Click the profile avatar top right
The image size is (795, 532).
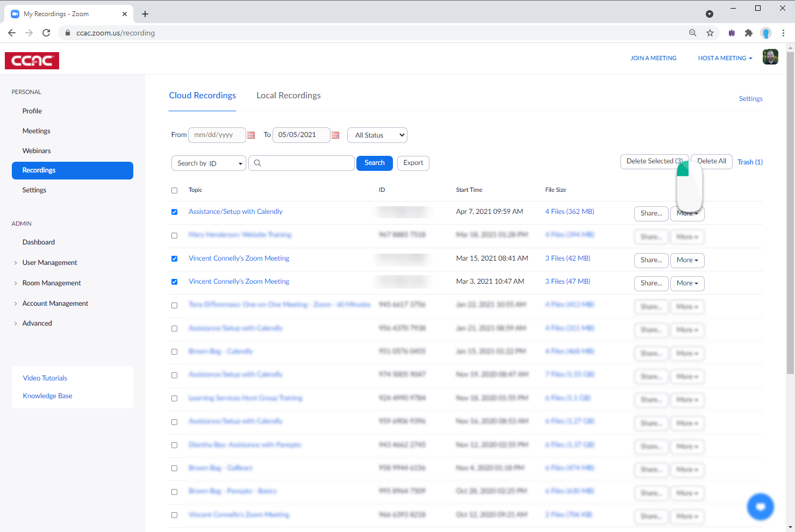click(770, 56)
